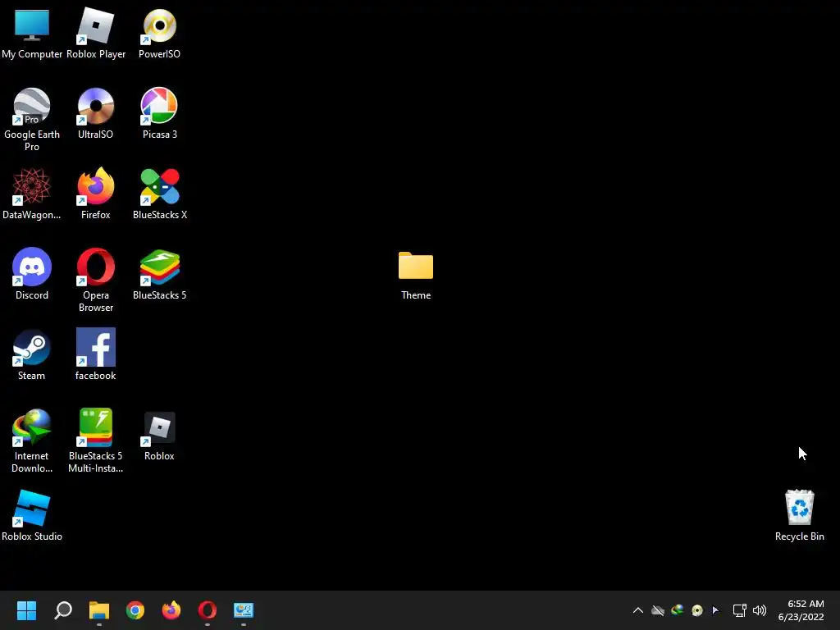The image size is (840, 630).
Task: Click the Internet Download Manager desktop shortcut
Action: 32,441
